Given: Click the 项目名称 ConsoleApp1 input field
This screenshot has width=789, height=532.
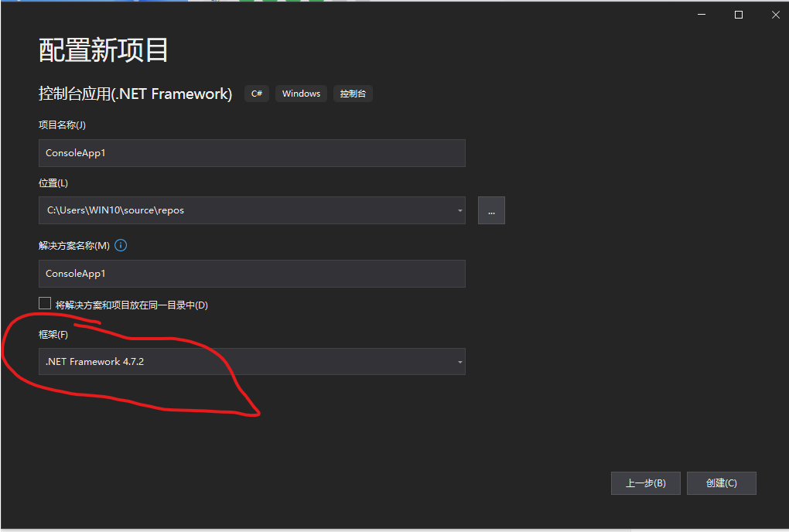Looking at the screenshot, I should 251,153.
